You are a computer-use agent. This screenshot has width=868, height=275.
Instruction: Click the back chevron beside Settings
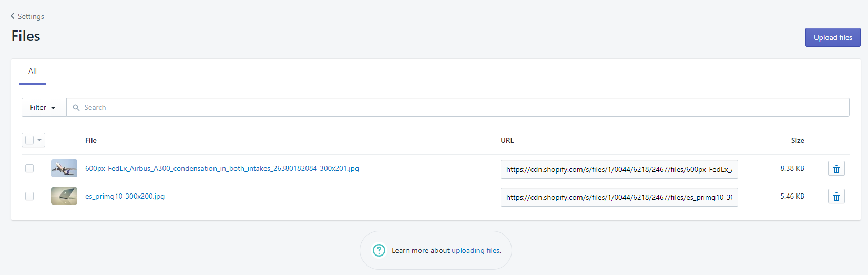13,16
